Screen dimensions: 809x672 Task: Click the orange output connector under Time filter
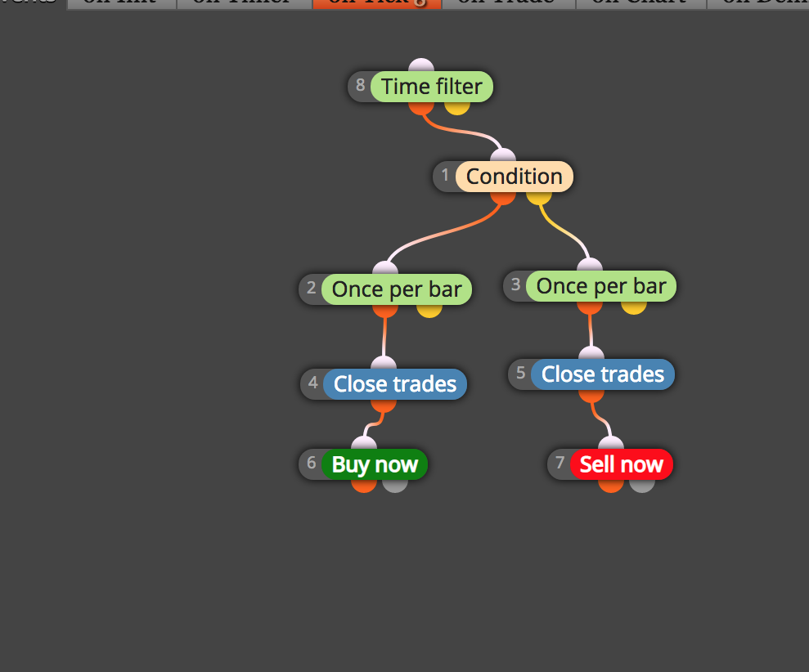(421, 108)
